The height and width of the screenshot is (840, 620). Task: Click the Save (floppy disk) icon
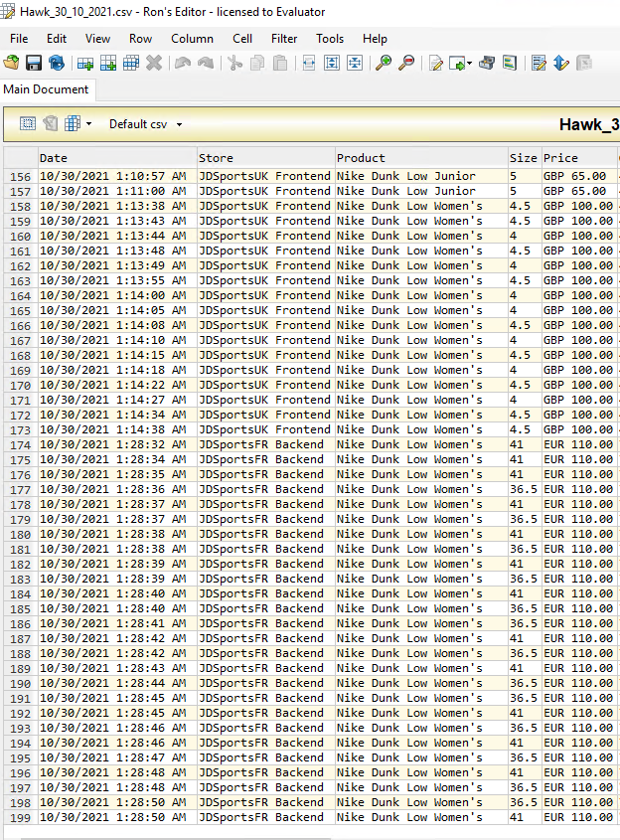coord(34,64)
